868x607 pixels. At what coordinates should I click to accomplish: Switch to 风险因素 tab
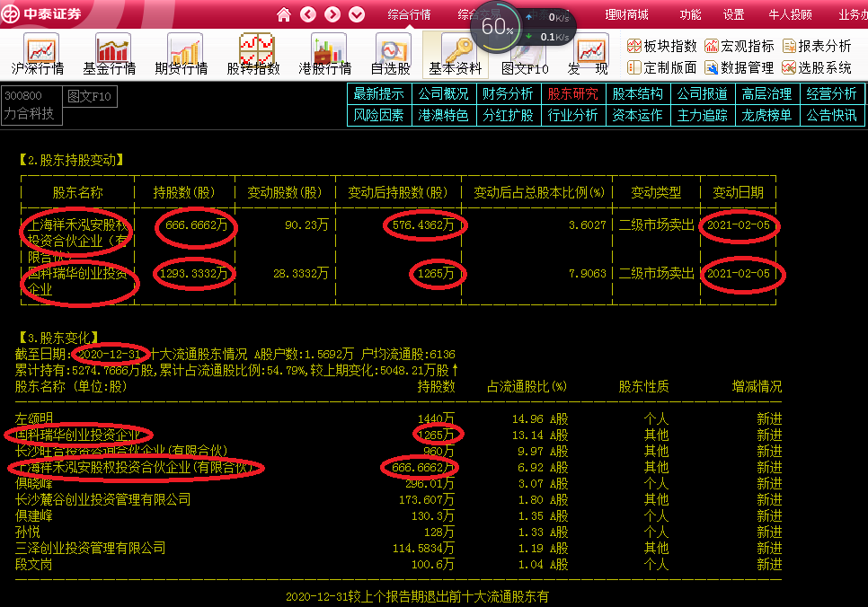379,115
